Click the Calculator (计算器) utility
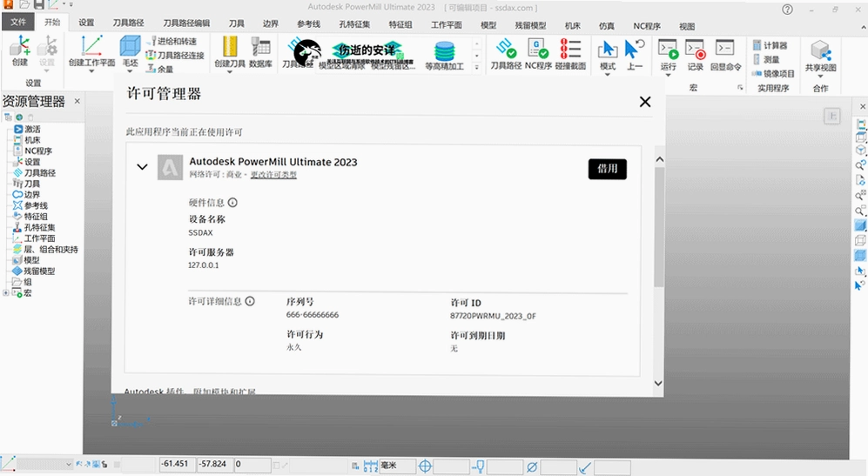This screenshot has width=868, height=476. [x=770, y=45]
